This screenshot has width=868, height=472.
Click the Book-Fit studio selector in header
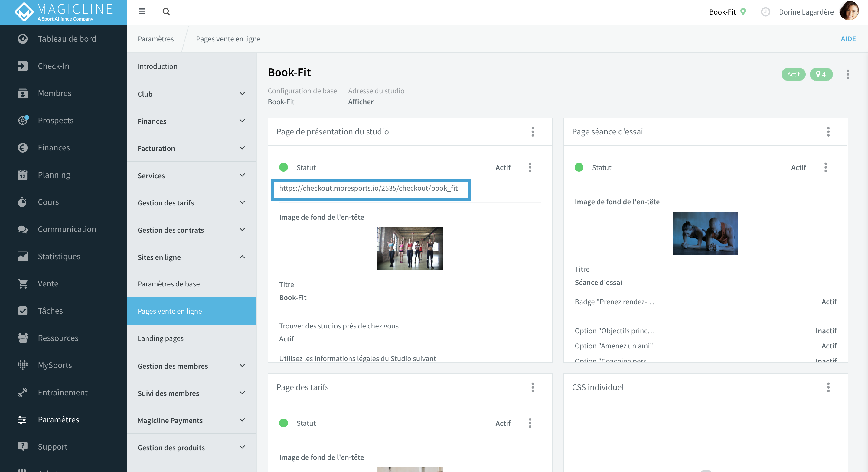(722, 12)
